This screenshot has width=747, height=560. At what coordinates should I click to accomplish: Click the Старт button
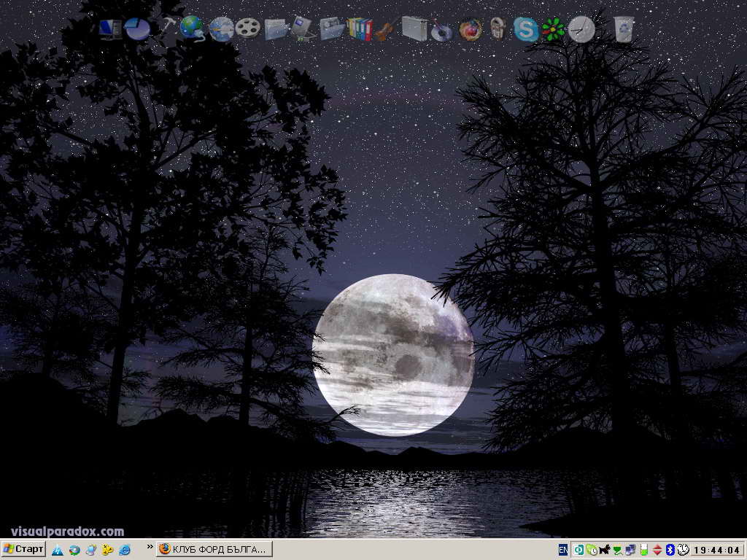click(x=23, y=549)
